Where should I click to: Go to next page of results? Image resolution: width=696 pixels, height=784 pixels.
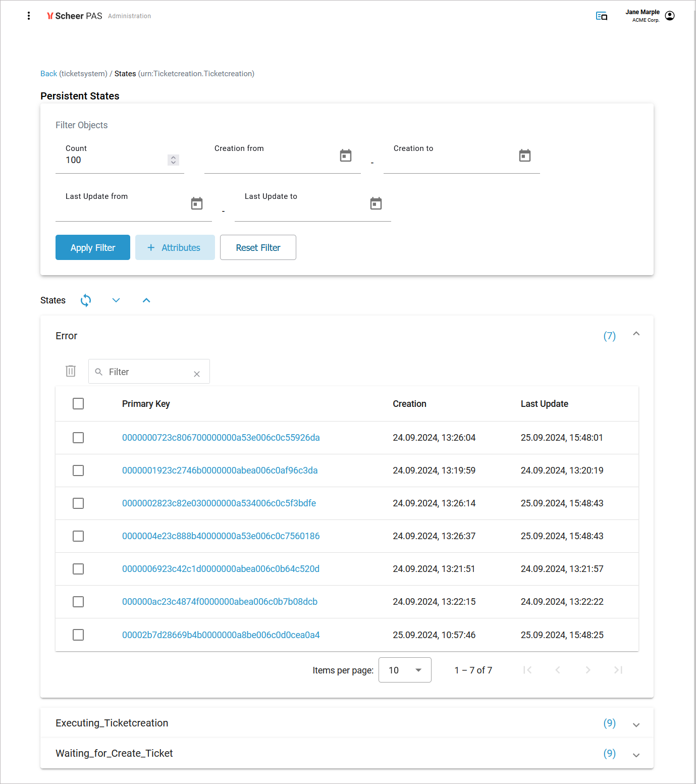pyautogui.click(x=588, y=670)
